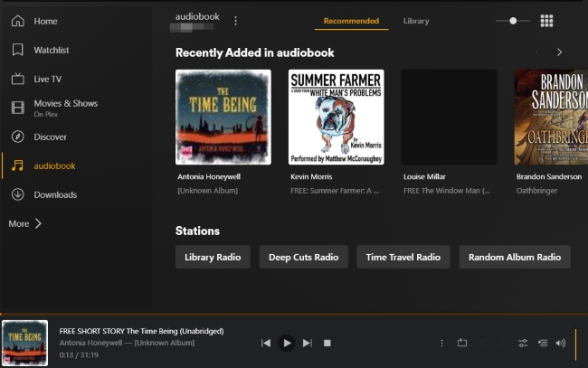The width and height of the screenshot is (588, 368).
Task: Open the Oathbringer album cover
Action: point(551,117)
